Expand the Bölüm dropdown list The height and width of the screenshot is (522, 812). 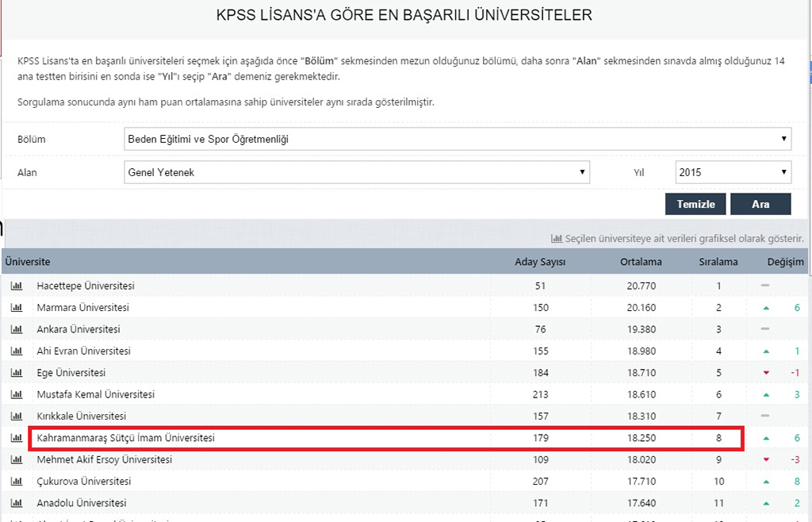[x=458, y=140]
